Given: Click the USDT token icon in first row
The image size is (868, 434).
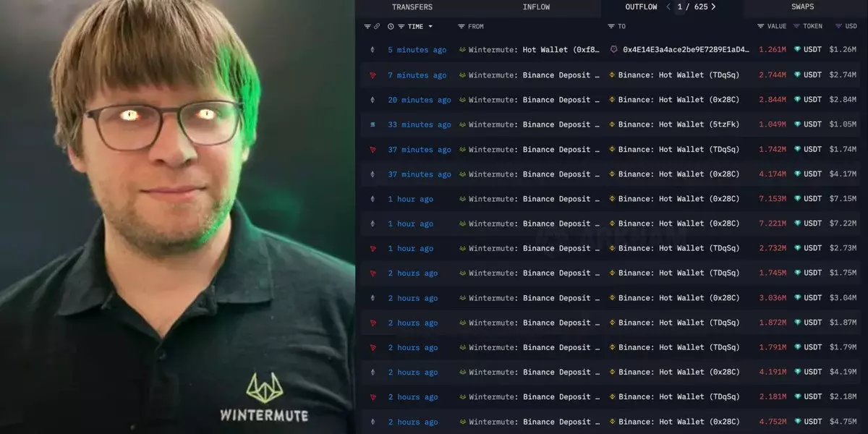Looking at the screenshot, I should [798, 50].
